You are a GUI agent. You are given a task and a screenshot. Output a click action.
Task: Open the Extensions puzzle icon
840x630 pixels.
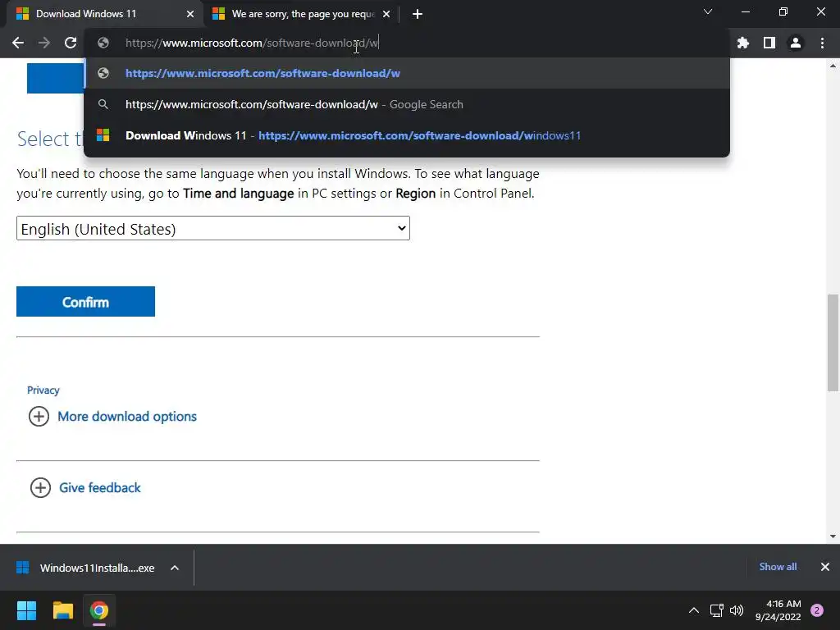(742, 43)
